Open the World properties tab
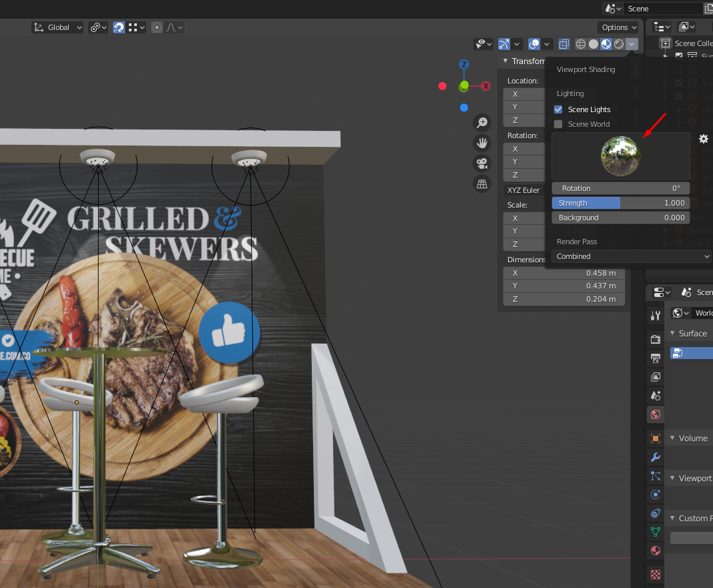713x588 pixels. (655, 414)
